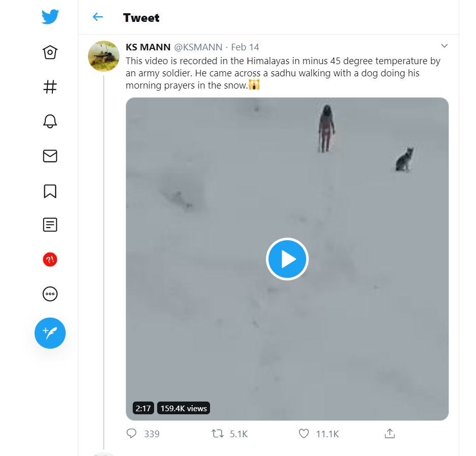Click the Twitter bird logo
Viewport: 476px width, 456px height.
49,16
